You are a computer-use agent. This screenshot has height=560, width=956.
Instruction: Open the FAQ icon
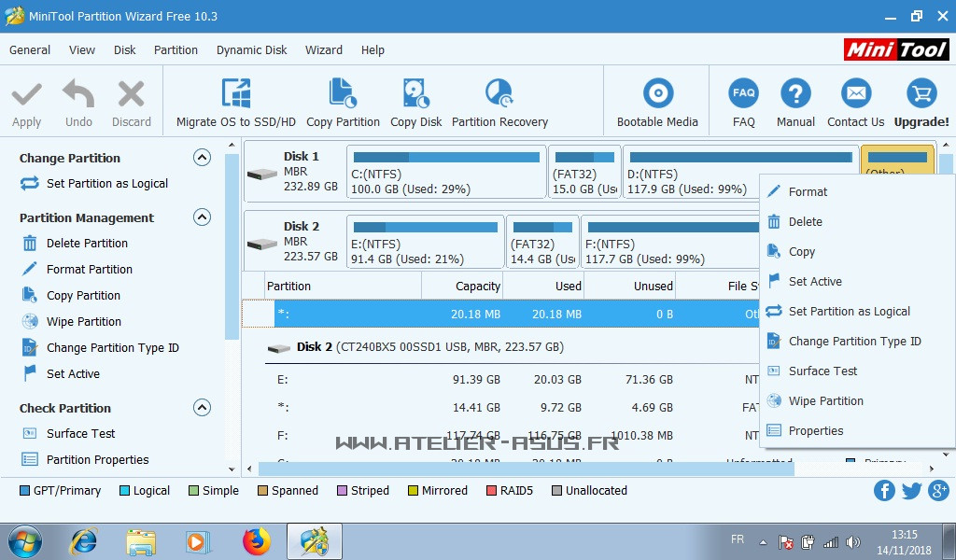(x=744, y=93)
